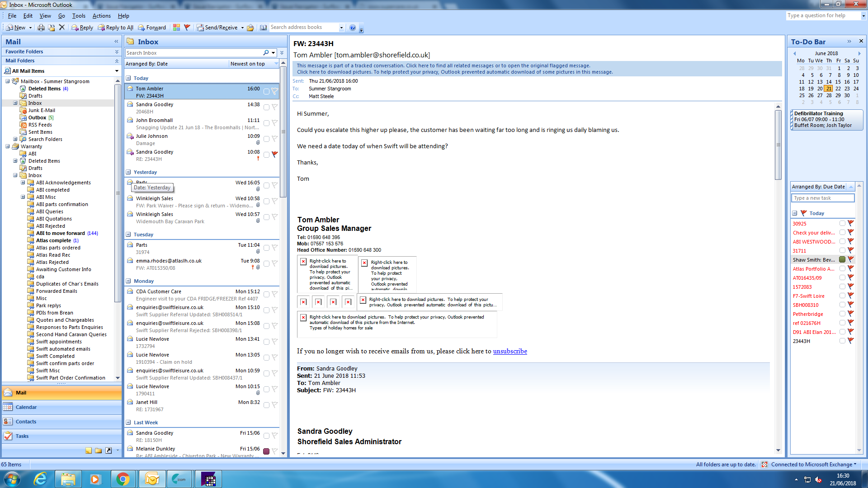Click the purple category swatch on the Melanie Dunkley email
868x488 pixels.
266,451
